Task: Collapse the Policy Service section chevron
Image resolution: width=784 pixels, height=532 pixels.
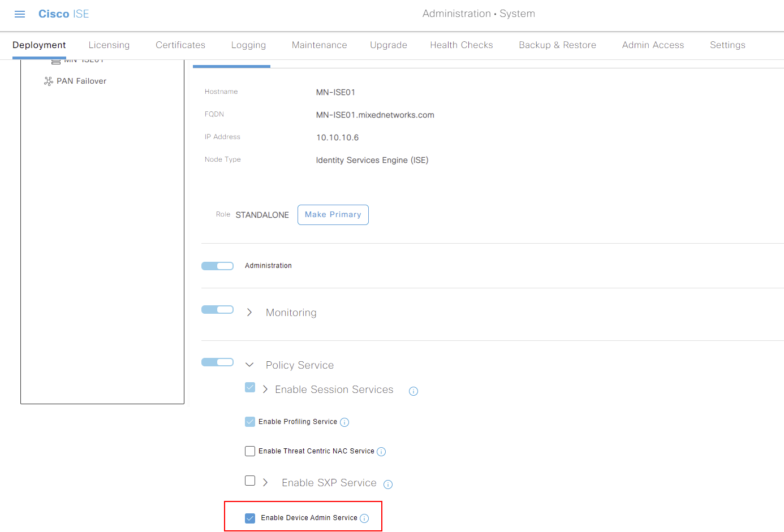Action: click(249, 365)
